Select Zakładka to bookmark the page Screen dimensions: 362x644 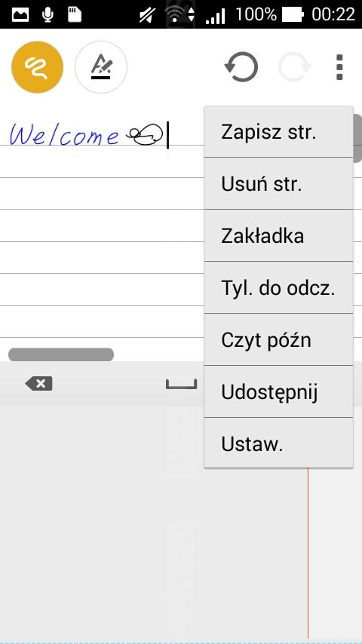[x=278, y=236]
